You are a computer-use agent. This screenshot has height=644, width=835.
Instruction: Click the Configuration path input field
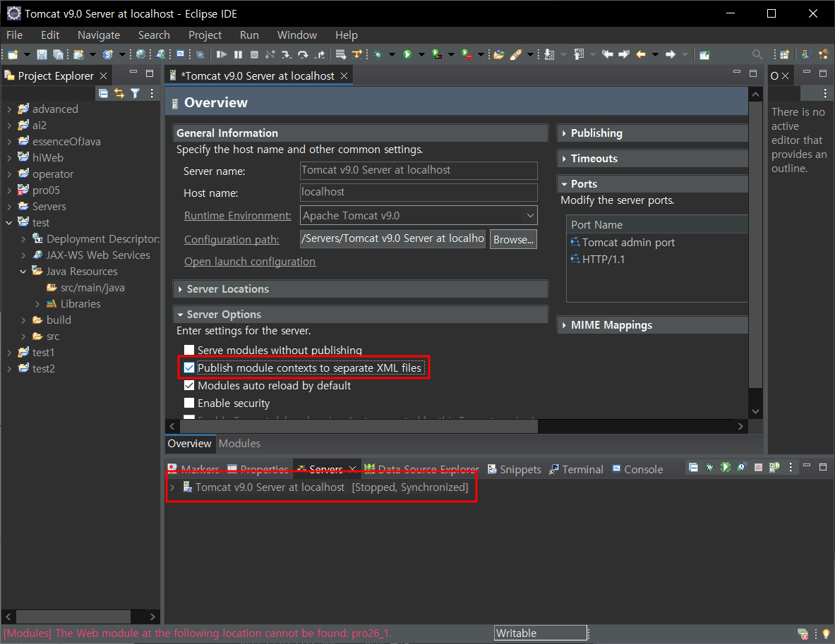click(393, 239)
